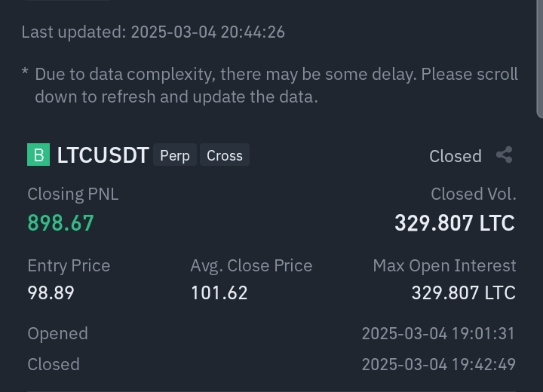Click the Entry Price label
This screenshot has height=392, width=543.
click(x=69, y=265)
